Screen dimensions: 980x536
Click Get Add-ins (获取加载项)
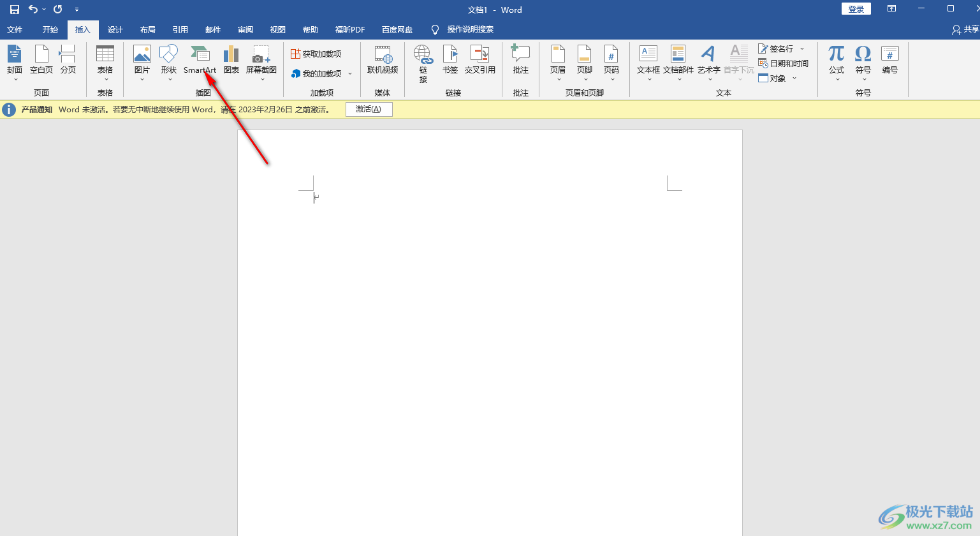click(x=316, y=54)
